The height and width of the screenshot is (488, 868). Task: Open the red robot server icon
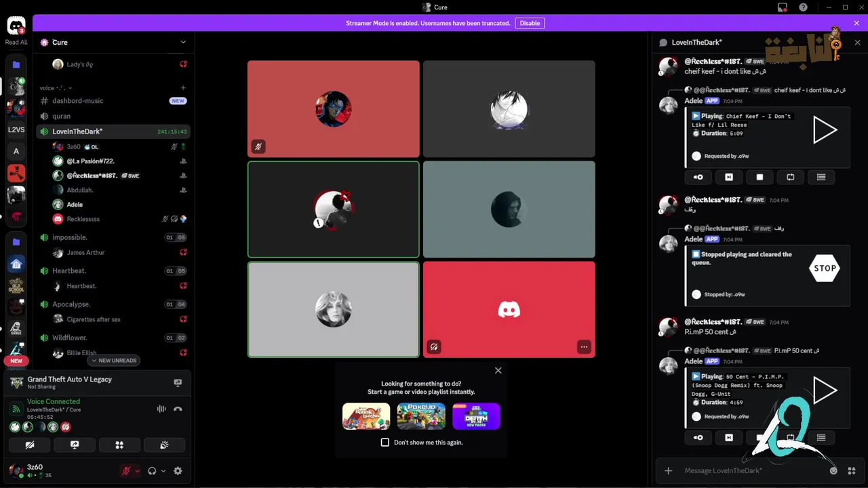tap(16, 173)
